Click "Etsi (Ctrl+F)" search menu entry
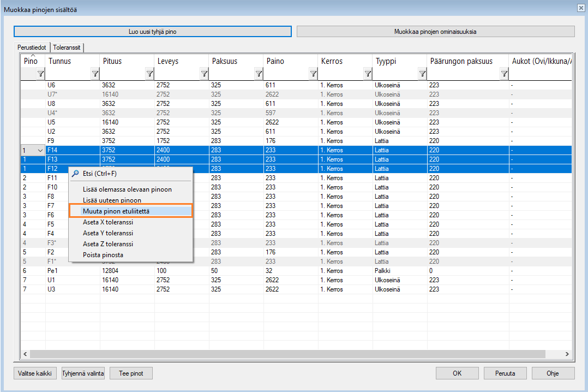 (99, 174)
